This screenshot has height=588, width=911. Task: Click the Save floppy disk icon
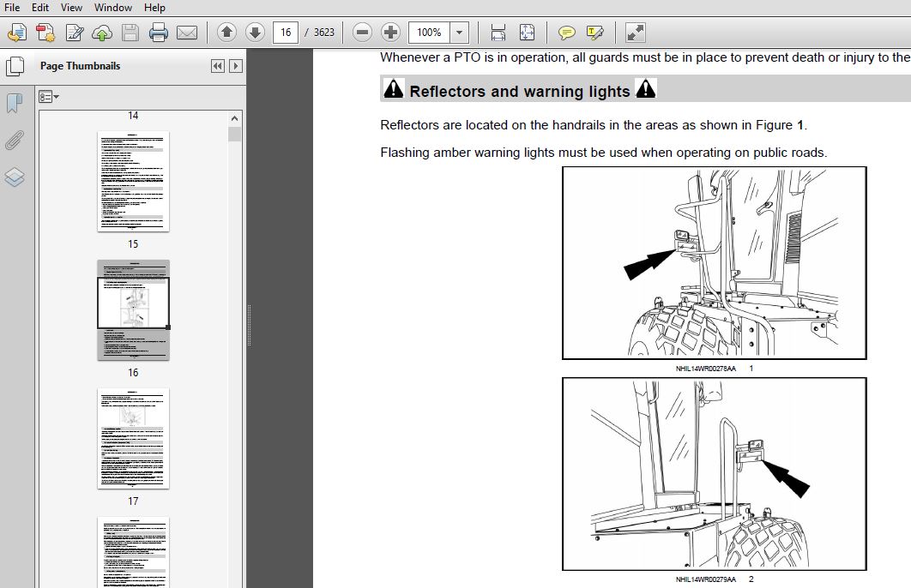click(130, 33)
